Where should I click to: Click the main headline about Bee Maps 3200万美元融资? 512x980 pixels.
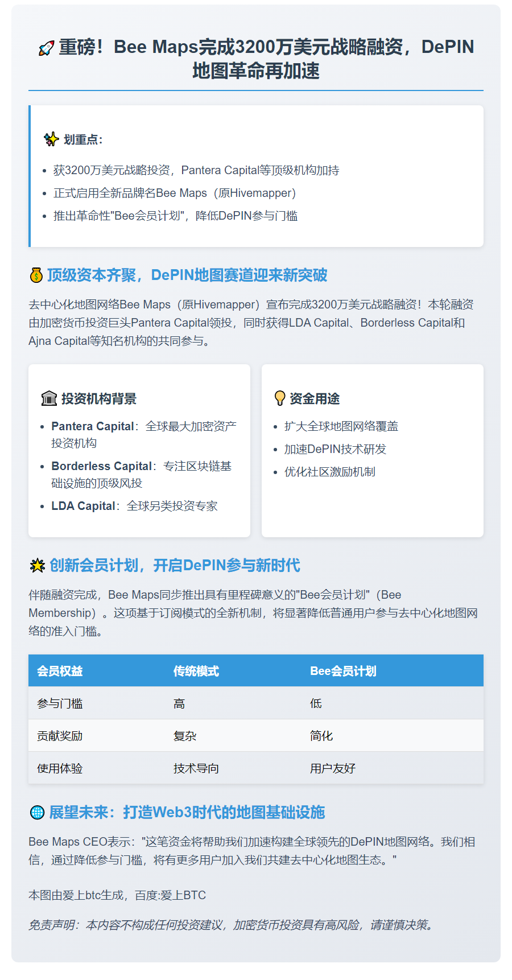point(256,59)
